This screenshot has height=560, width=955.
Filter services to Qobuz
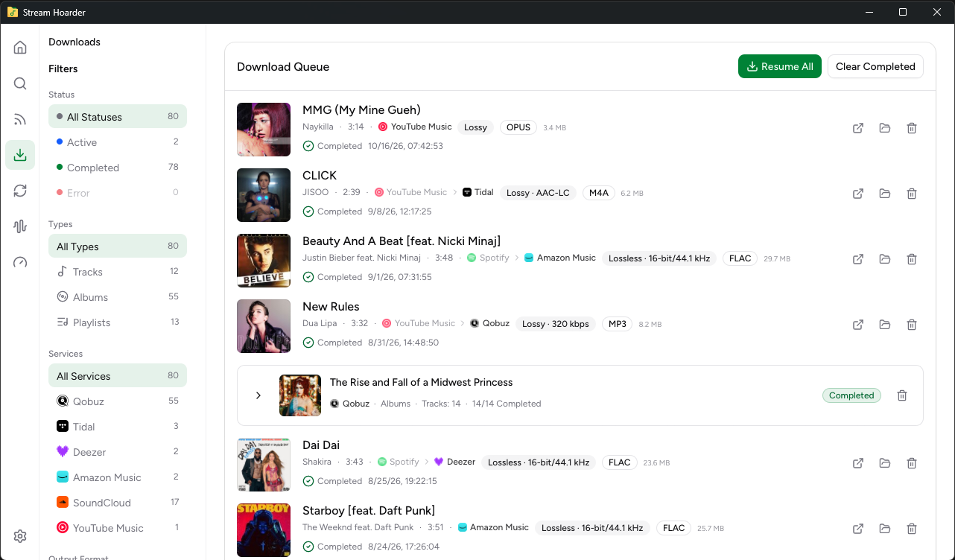[118, 401]
